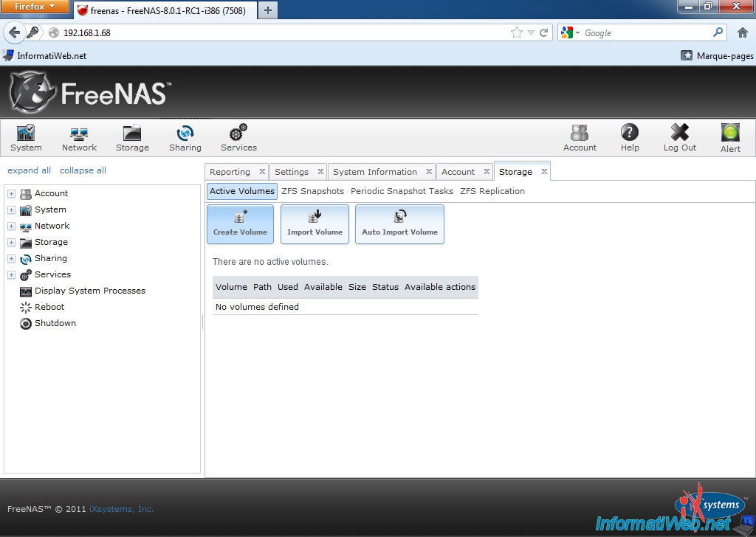Click the search magnifier icon
The width and height of the screenshot is (756, 537).
(718, 32)
